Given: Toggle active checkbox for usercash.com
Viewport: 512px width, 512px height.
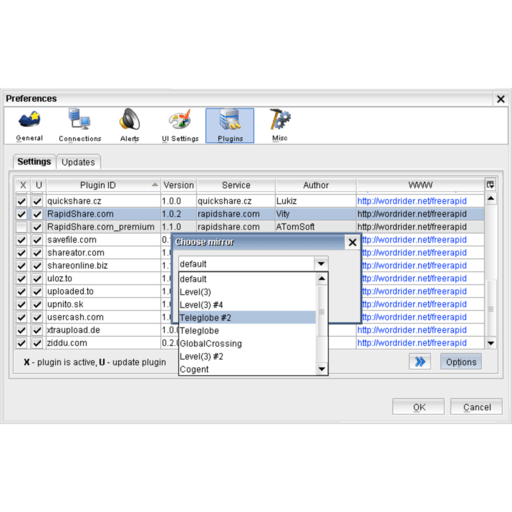Looking at the screenshot, I should (x=22, y=317).
